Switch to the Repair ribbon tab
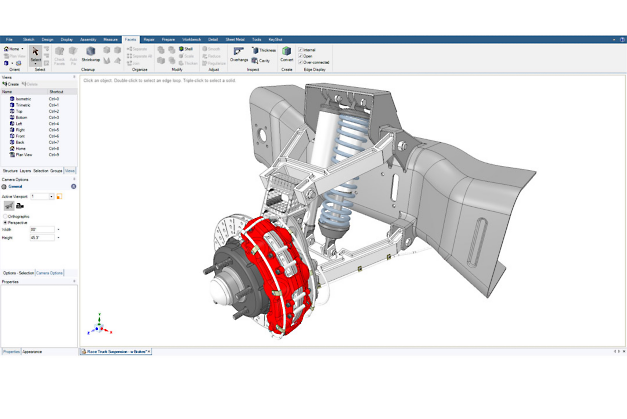627x419 pixels. (x=148, y=39)
